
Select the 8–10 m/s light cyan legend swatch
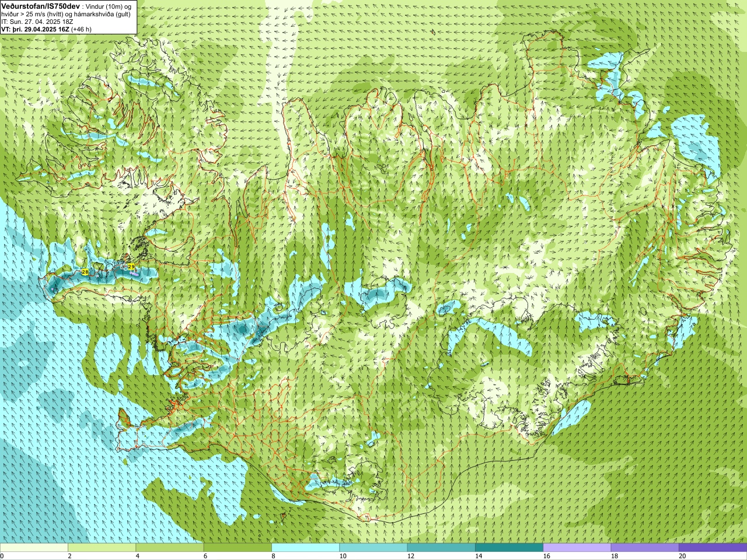click(305, 548)
